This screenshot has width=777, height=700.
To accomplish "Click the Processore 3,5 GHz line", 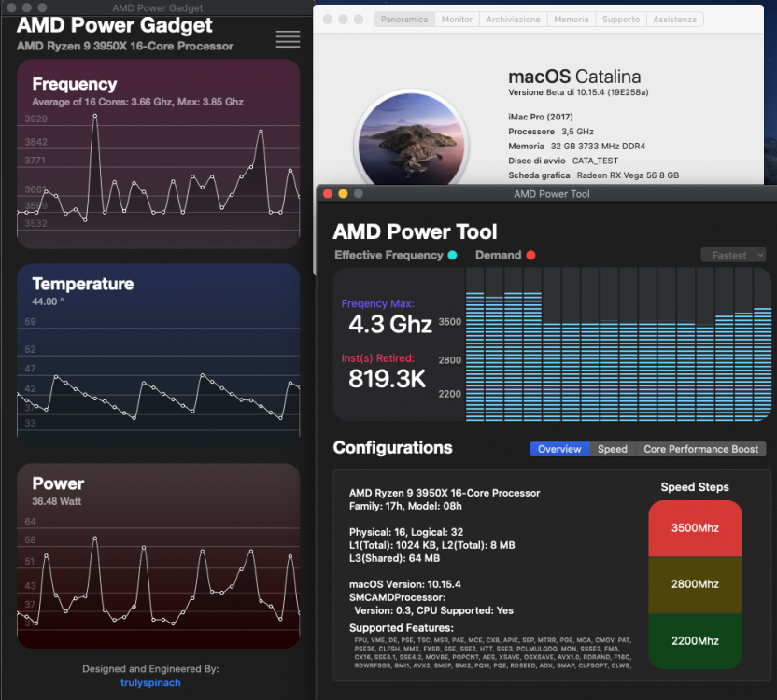I will tap(551, 132).
